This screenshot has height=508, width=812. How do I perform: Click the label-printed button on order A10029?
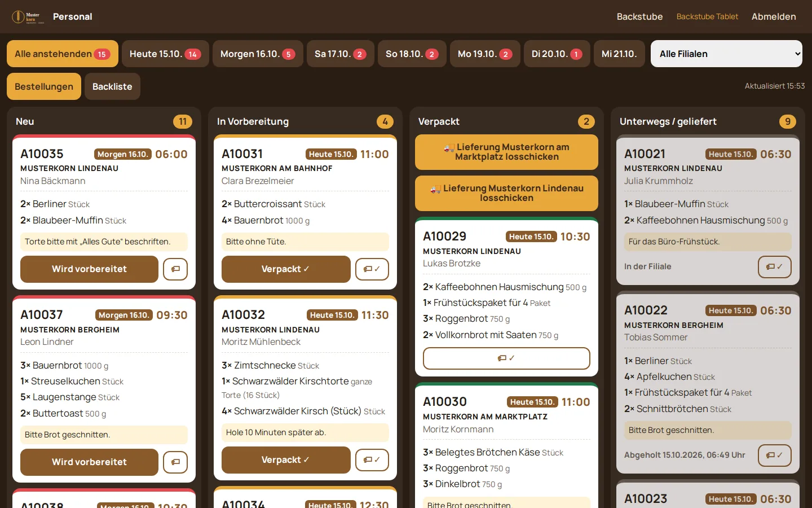(x=506, y=358)
